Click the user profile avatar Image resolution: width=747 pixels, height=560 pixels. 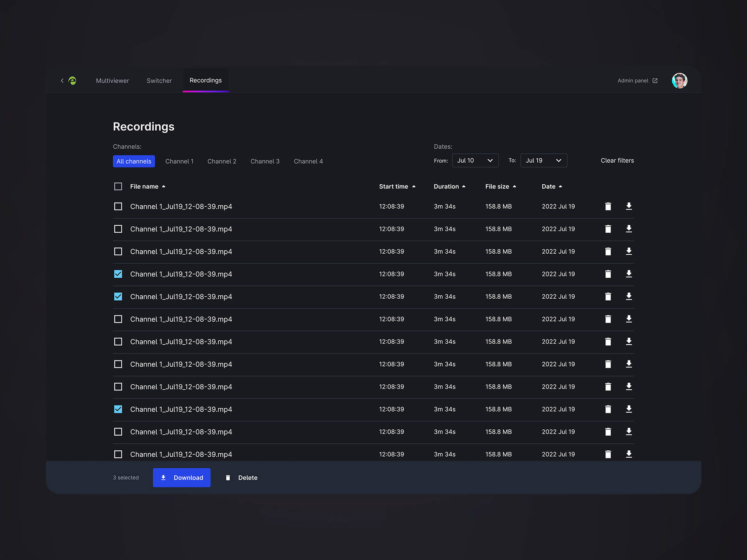tap(679, 80)
